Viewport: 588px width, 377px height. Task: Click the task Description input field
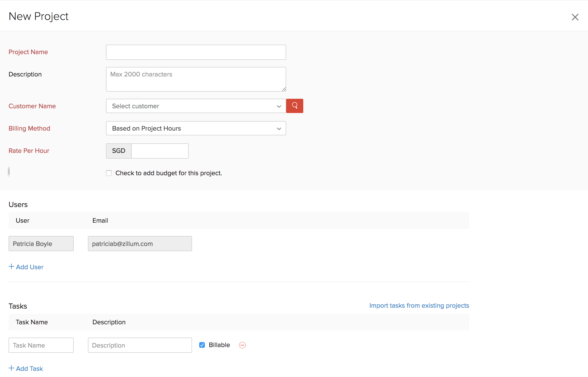point(140,345)
